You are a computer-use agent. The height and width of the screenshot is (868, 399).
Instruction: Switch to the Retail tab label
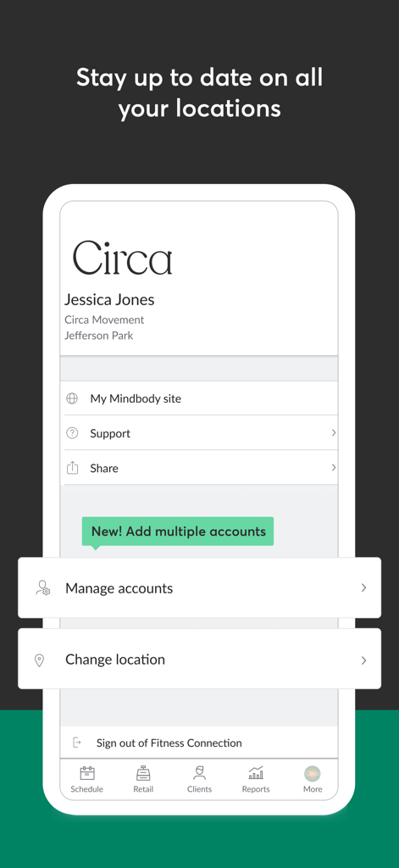coord(143,789)
